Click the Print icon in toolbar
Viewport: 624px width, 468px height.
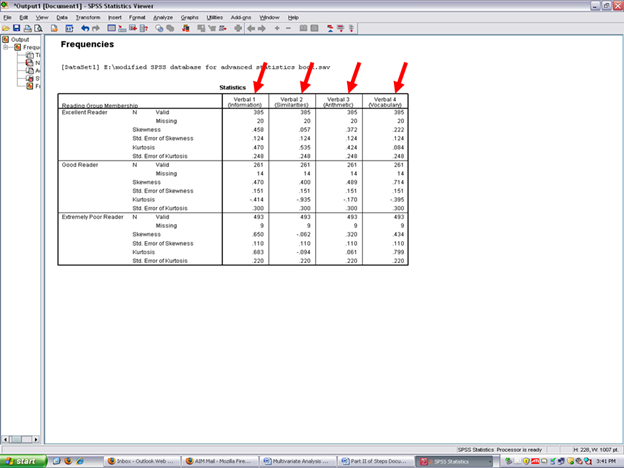pos(29,28)
